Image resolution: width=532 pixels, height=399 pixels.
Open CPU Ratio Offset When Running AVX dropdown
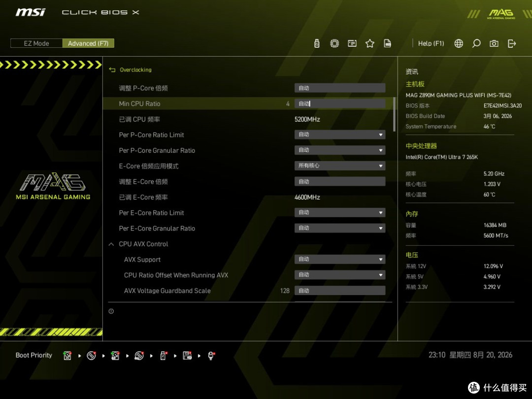pos(339,275)
